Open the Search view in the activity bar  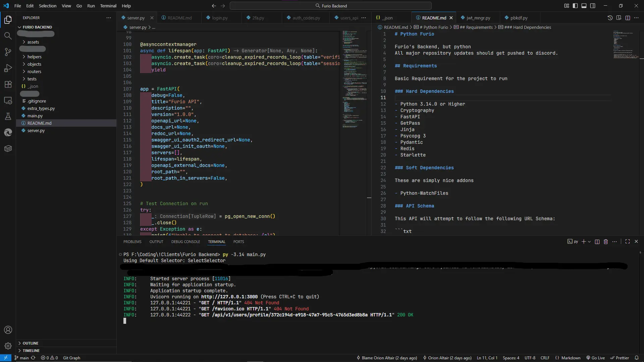point(8,36)
